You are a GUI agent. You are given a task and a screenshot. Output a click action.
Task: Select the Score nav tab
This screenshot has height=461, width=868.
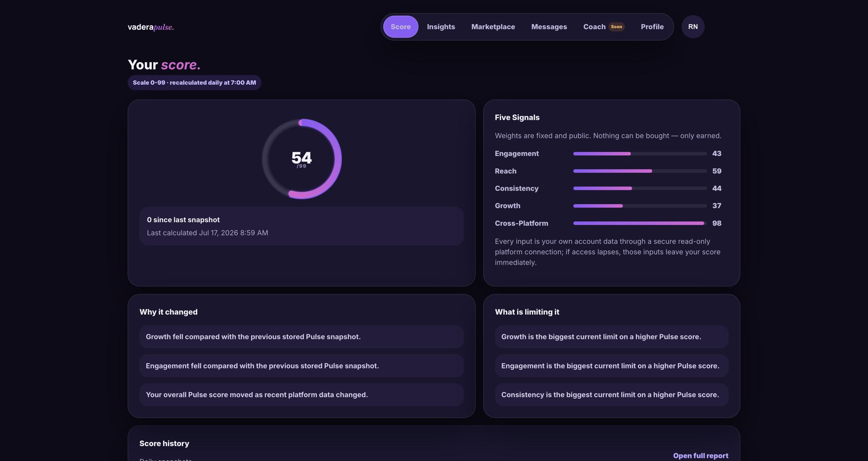pyautogui.click(x=401, y=27)
